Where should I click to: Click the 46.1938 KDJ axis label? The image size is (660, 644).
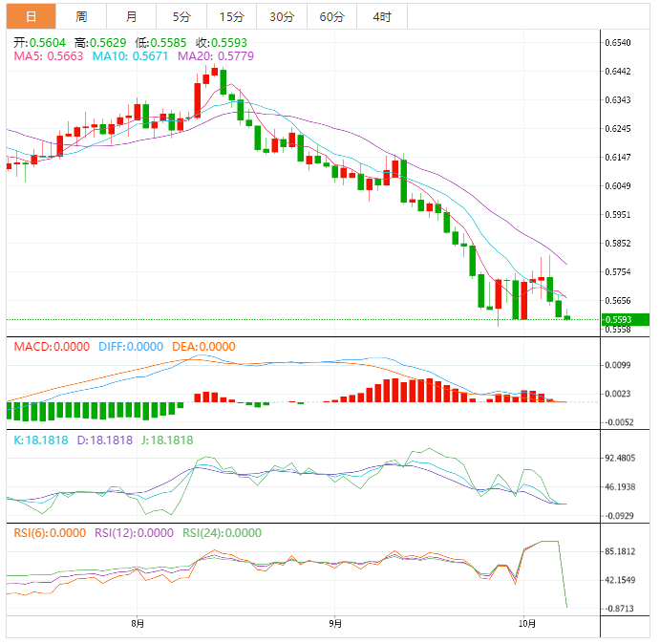coord(620,487)
